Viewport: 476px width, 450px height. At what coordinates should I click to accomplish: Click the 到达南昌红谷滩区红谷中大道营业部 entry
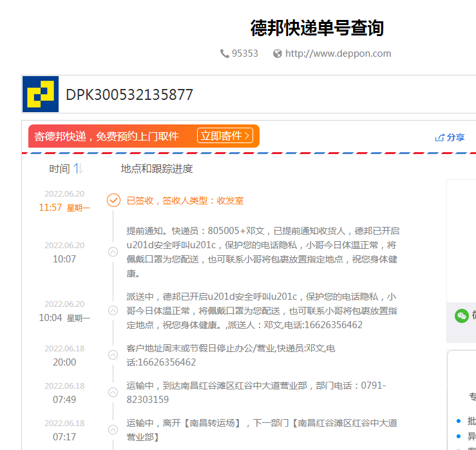(256, 392)
